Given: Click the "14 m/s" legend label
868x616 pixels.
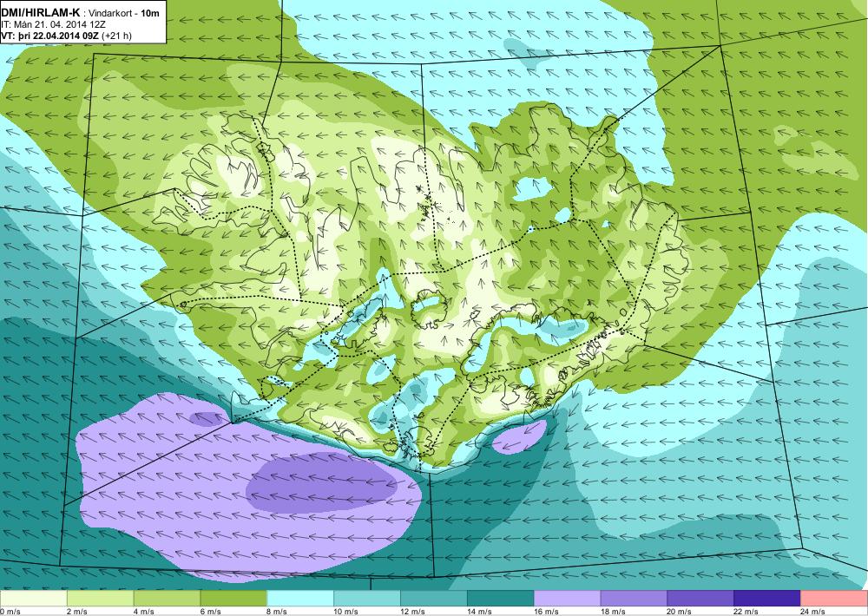Looking at the screenshot, I should 479,612.
